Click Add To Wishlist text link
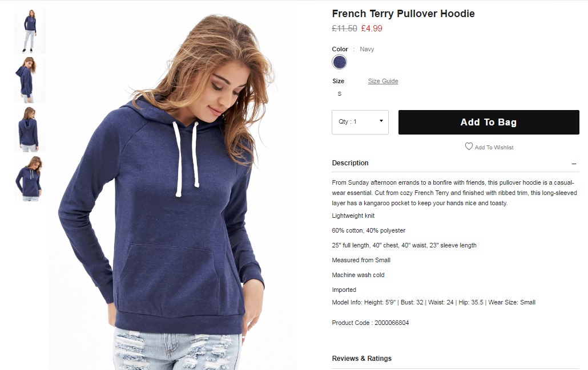 click(494, 148)
